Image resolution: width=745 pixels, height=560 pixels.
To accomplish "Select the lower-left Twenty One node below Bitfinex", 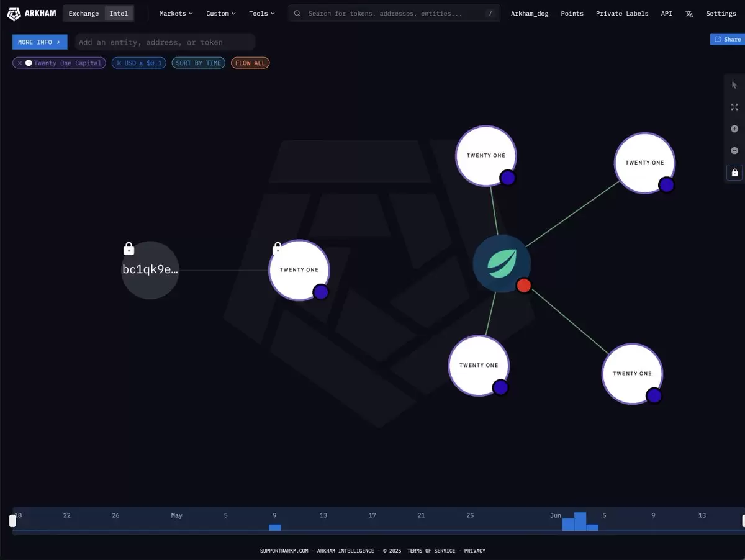I will coord(479,366).
